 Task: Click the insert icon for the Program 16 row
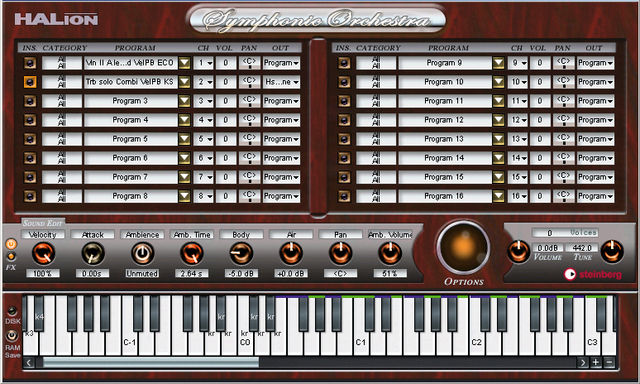[x=344, y=196]
